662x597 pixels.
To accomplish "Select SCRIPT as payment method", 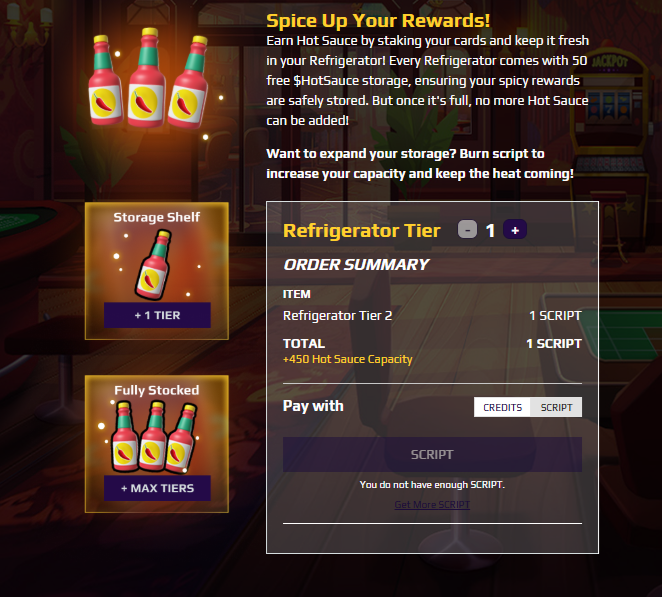I will pyautogui.click(x=556, y=407).
